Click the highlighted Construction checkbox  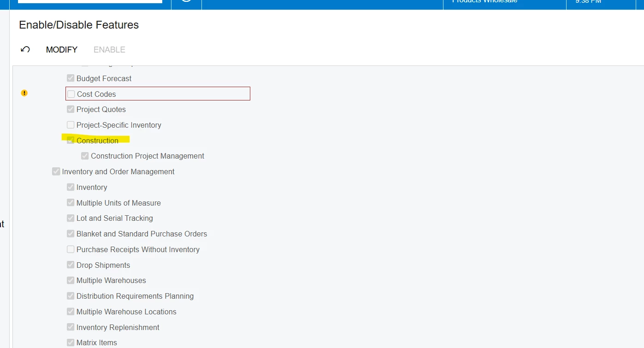tap(71, 140)
